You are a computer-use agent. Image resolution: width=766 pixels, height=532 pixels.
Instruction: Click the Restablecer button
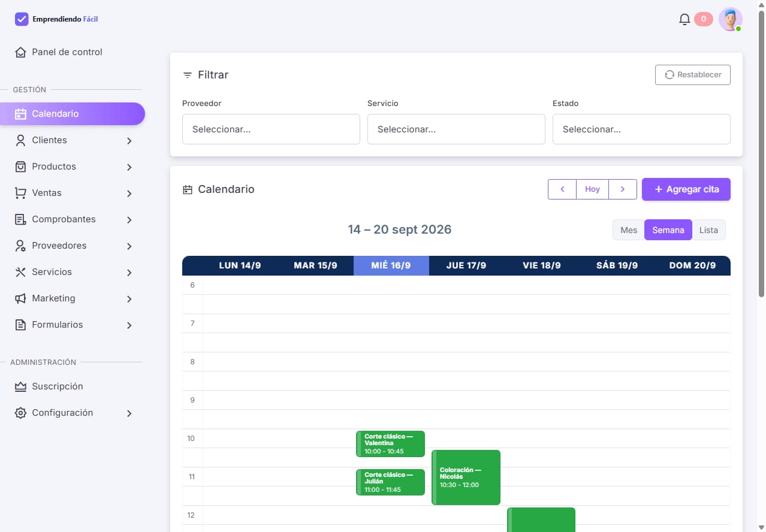click(693, 75)
